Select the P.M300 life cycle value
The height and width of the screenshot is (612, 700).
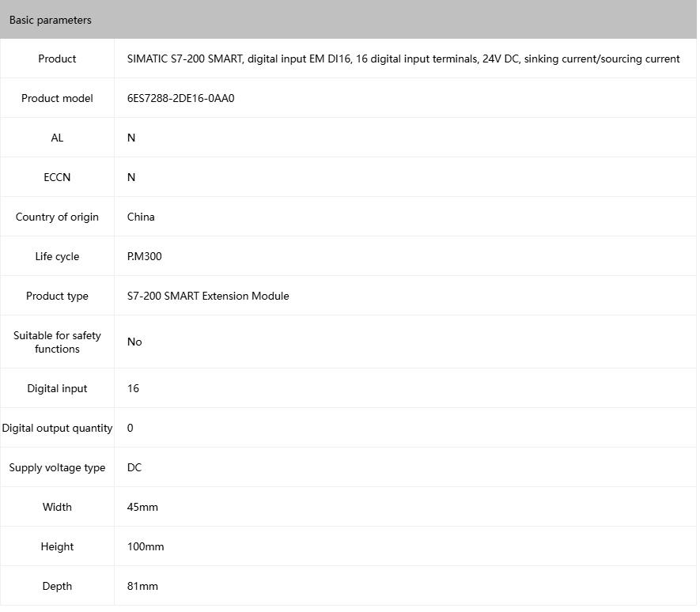point(145,256)
